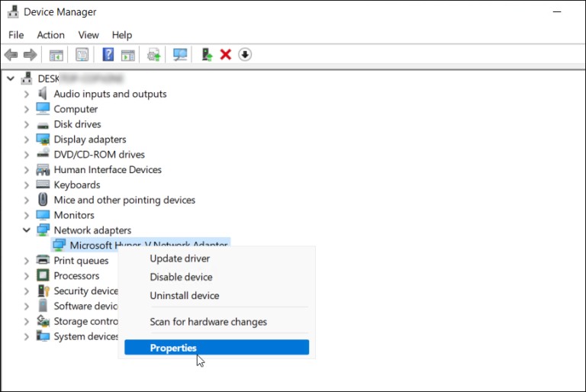Image resolution: width=586 pixels, height=392 pixels.
Task: Click the Human Interface Devices icon
Action: (43, 169)
